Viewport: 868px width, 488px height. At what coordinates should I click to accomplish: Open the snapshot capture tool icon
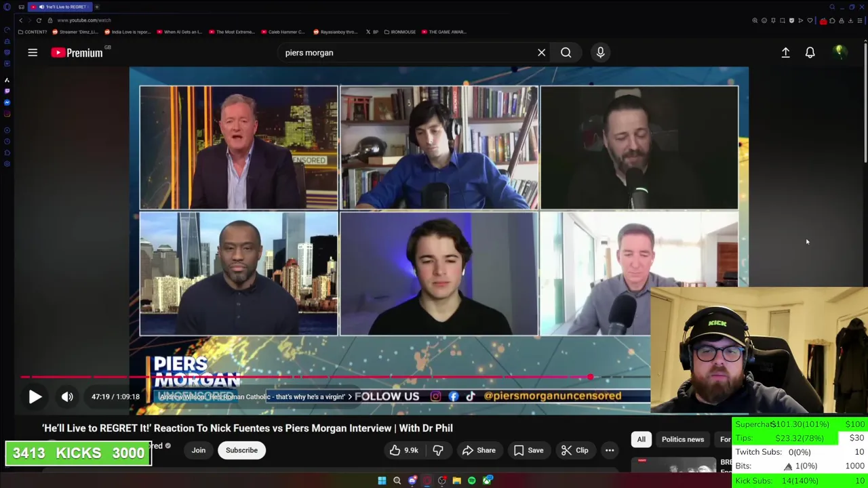pos(783,20)
